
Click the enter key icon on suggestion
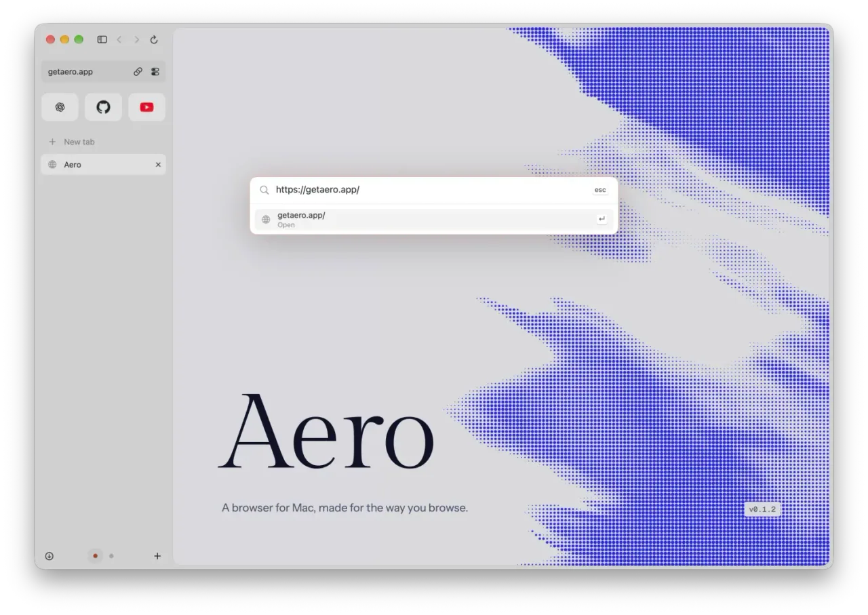(601, 219)
